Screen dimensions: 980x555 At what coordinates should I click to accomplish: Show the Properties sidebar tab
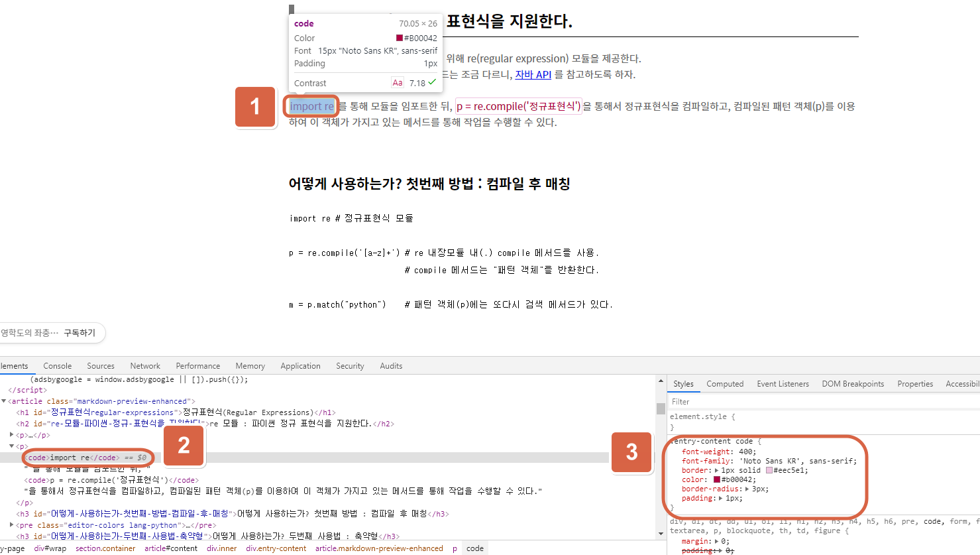tap(915, 384)
